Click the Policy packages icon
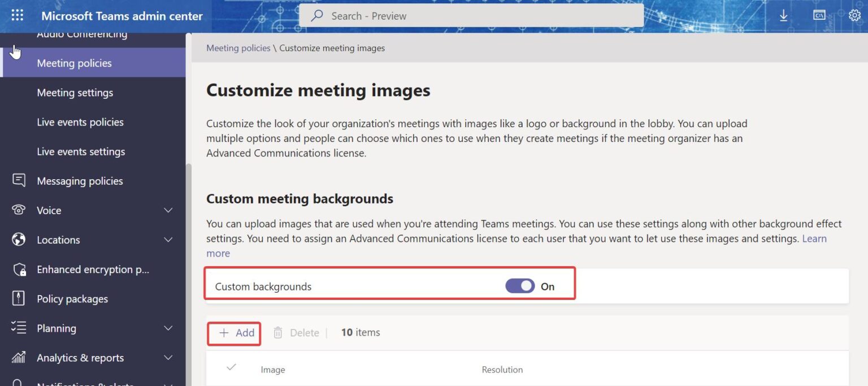This screenshot has width=868, height=386. click(x=19, y=298)
